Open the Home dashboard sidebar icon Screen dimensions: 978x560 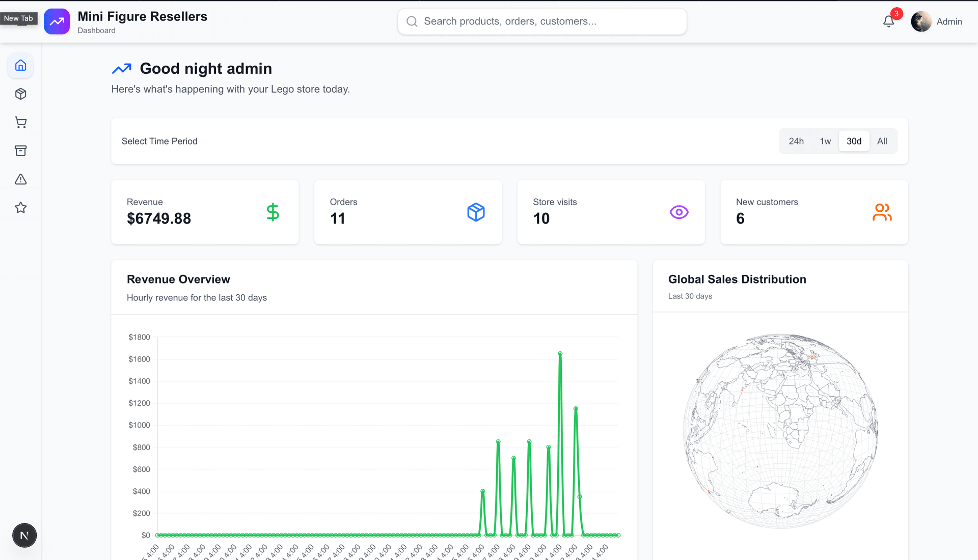coord(20,65)
